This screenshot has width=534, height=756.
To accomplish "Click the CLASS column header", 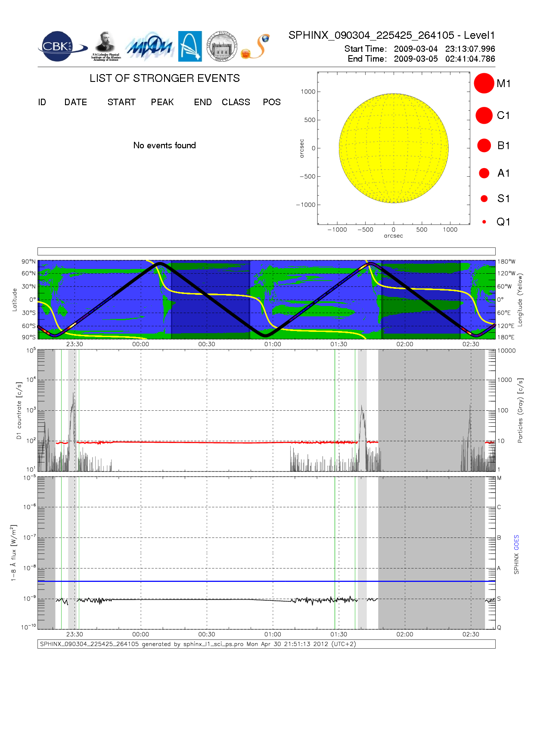I will 236,102.
